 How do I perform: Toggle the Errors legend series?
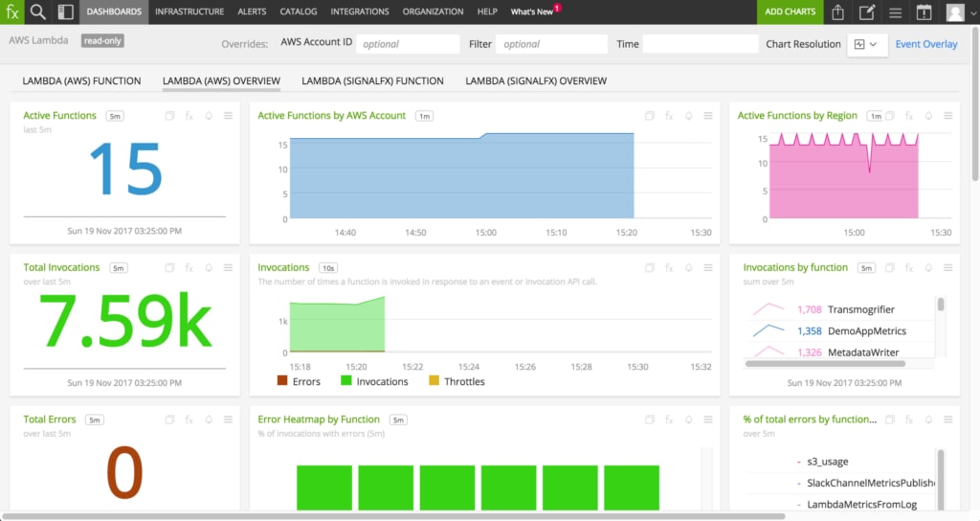tap(299, 381)
